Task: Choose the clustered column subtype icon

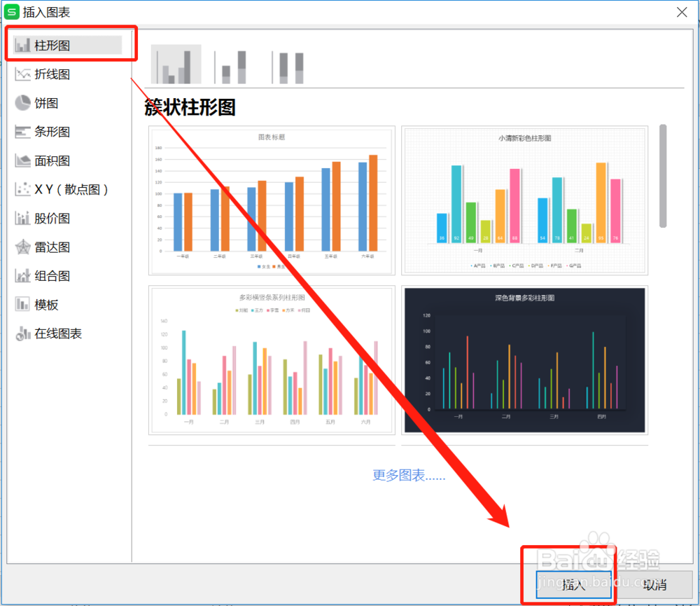Action: click(176, 64)
